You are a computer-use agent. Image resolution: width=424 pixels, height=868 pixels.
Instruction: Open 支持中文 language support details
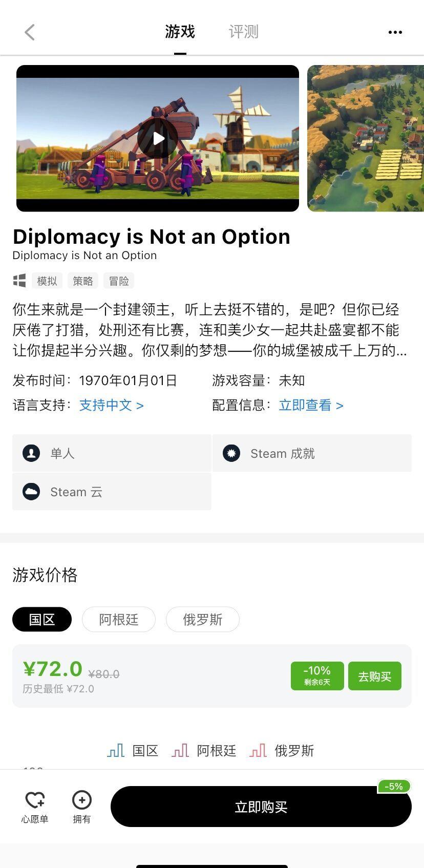(x=111, y=405)
